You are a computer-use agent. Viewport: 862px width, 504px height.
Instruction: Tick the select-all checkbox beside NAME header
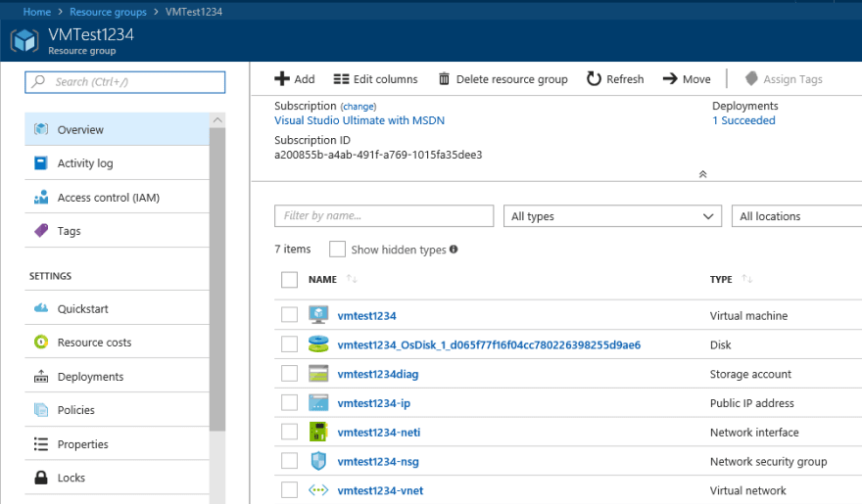click(x=289, y=280)
